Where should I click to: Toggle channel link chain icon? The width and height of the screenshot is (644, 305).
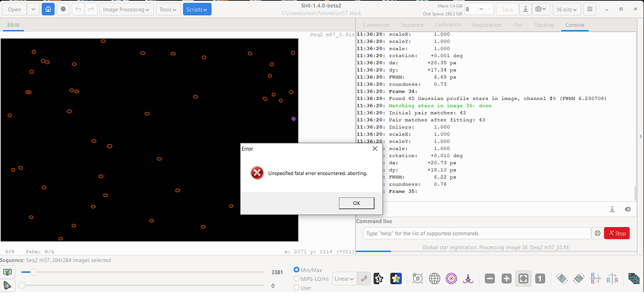coord(363,279)
